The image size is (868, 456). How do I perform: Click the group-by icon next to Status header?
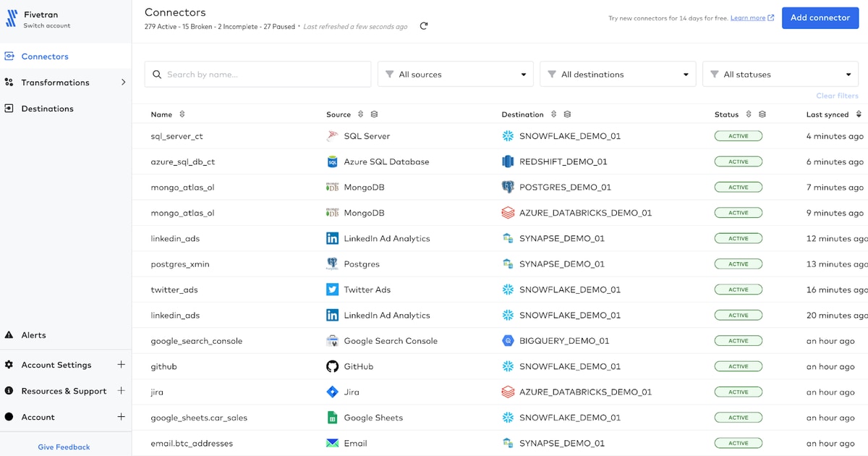tap(762, 114)
